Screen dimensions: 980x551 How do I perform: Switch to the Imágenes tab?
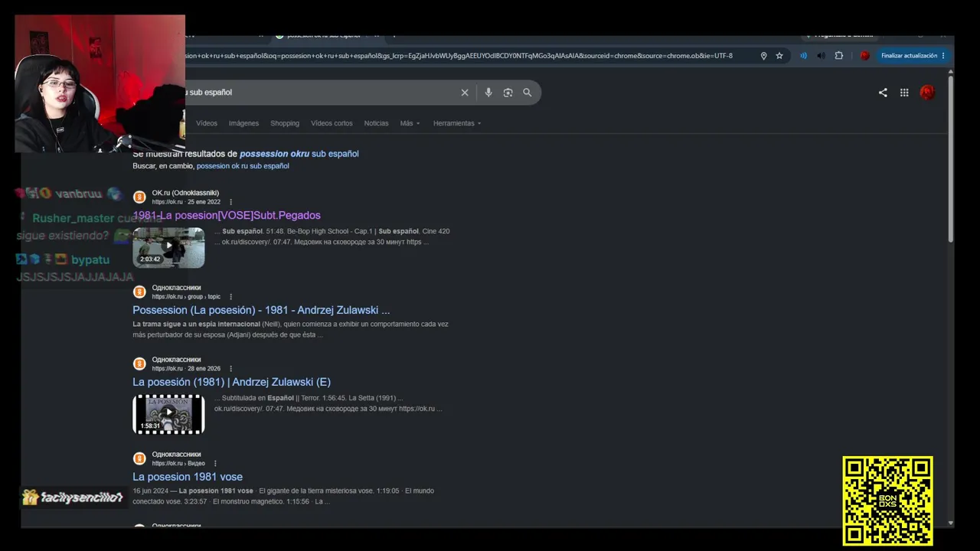[x=243, y=123]
